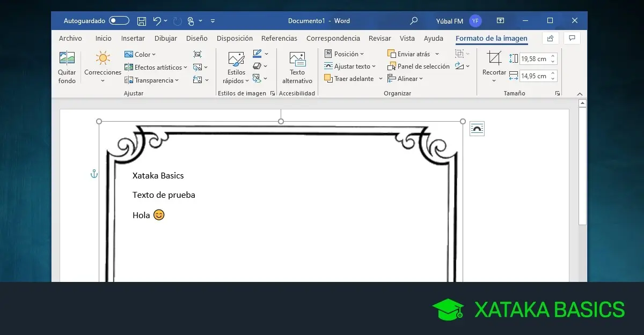This screenshot has height=335, width=644.
Task: Open Customize Quick Access Toolbar arrow
Action: (213, 21)
